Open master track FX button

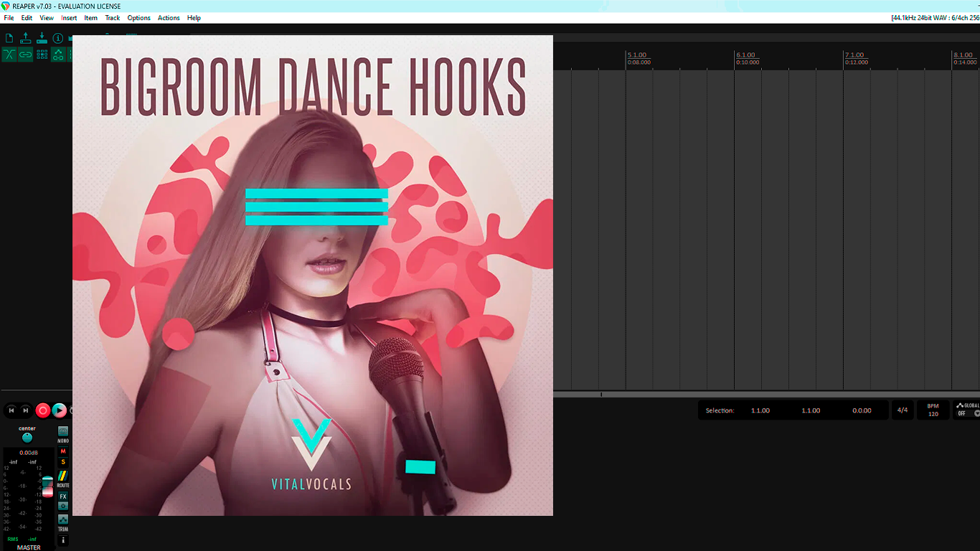pos(63,496)
